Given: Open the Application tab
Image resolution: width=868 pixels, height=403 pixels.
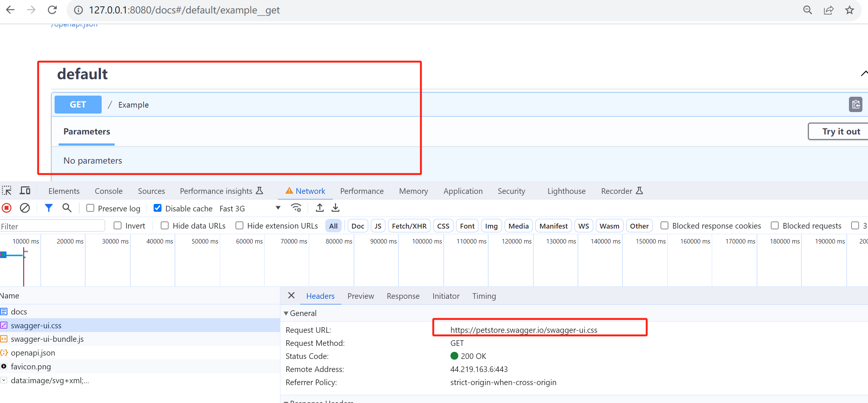Looking at the screenshot, I should tap(463, 191).
